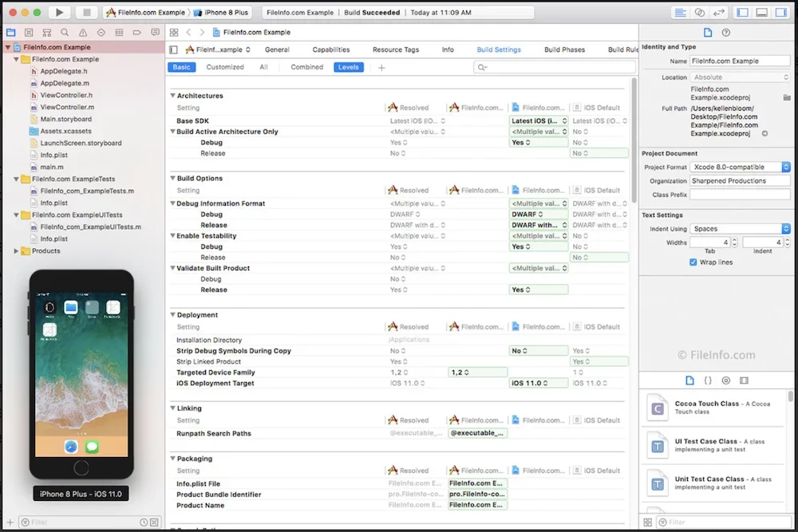Open the Build Phases tab
The height and width of the screenshot is (532, 798).
pyautogui.click(x=564, y=49)
